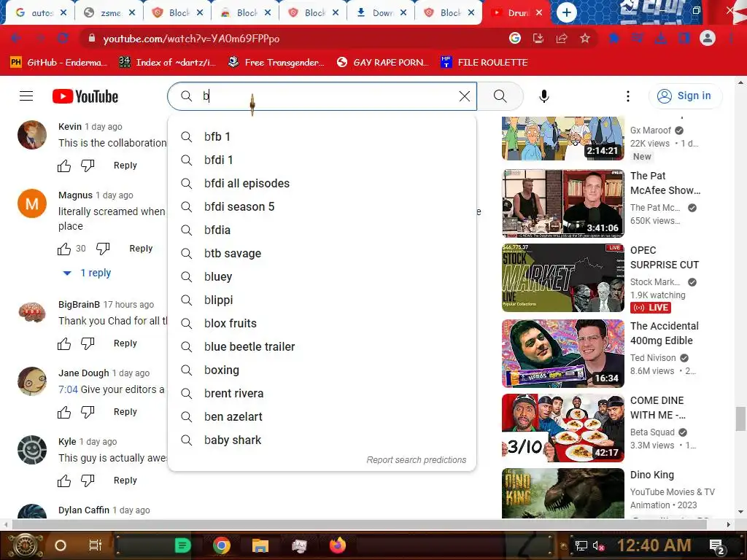Reply to Kevin's comment
The width and height of the screenshot is (747, 560).
click(x=125, y=166)
